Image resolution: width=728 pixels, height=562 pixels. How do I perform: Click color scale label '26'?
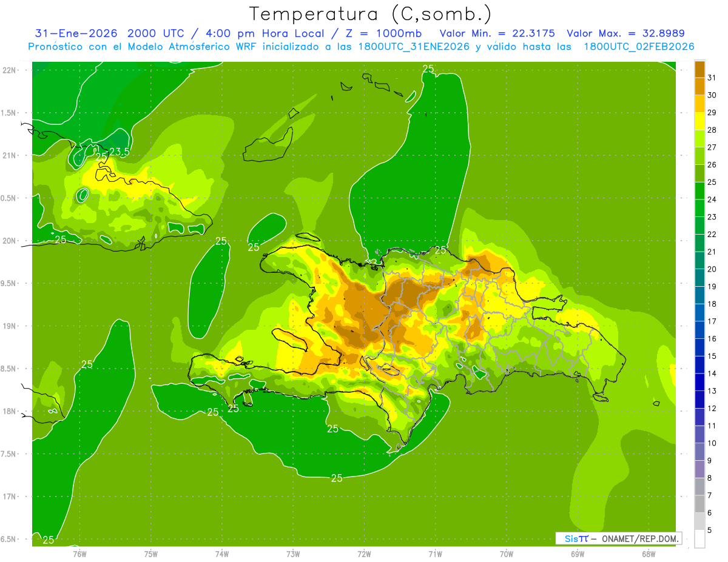pos(712,164)
